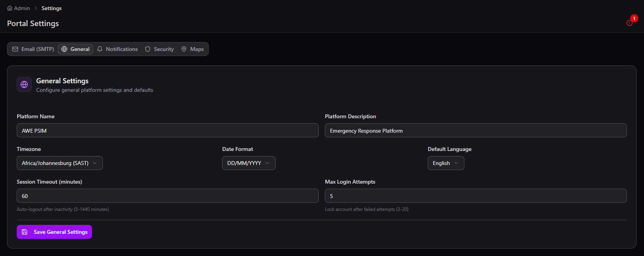Click the home icon next to Admin

[x=10, y=8]
